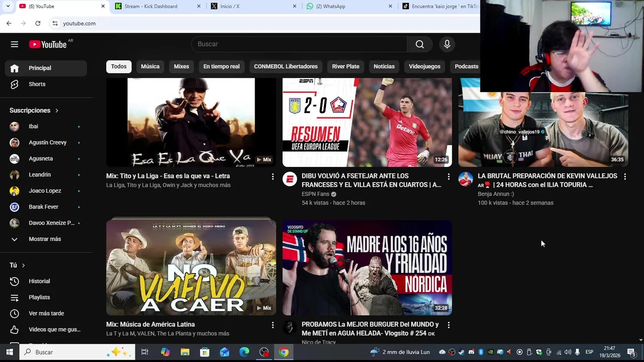This screenshot has width=644, height=362.
Task: Select the Mixes filter chip
Action: (x=182, y=66)
